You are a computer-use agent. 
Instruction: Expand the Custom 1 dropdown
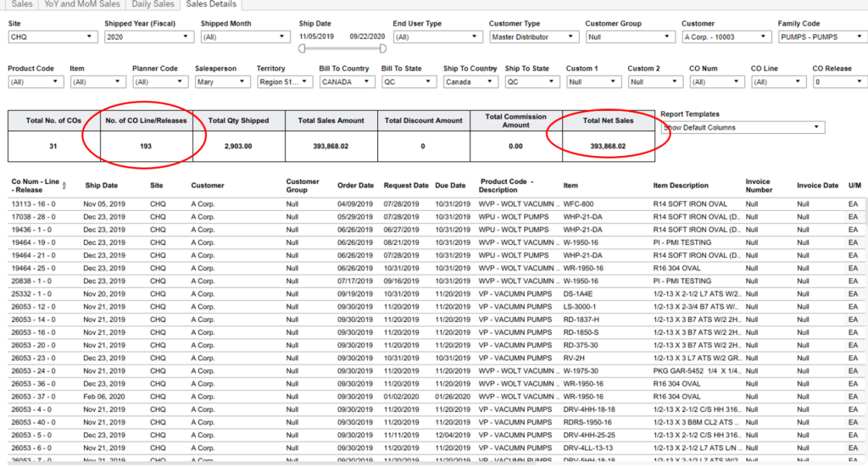point(594,82)
